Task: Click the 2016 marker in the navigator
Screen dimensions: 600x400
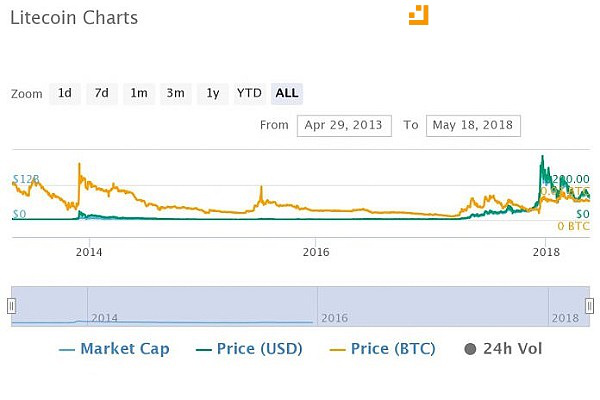Action: coord(333,317)
